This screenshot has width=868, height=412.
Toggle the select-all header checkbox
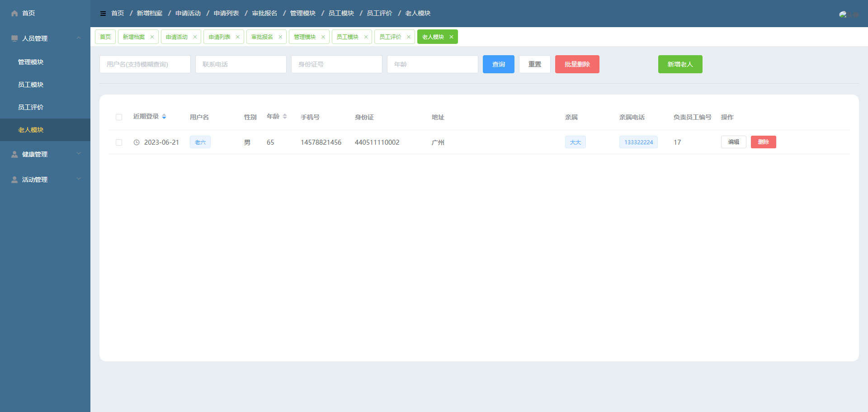coord(119,117)
